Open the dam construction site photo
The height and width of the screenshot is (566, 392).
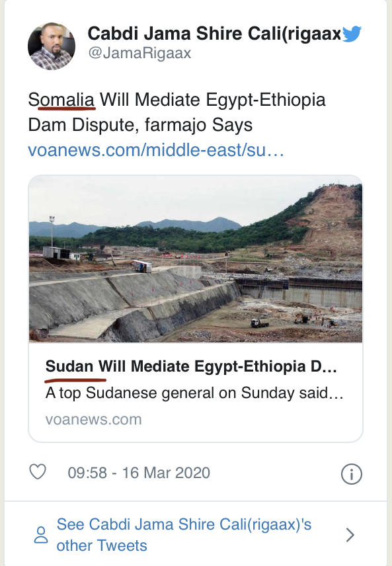tap(196, 259)
